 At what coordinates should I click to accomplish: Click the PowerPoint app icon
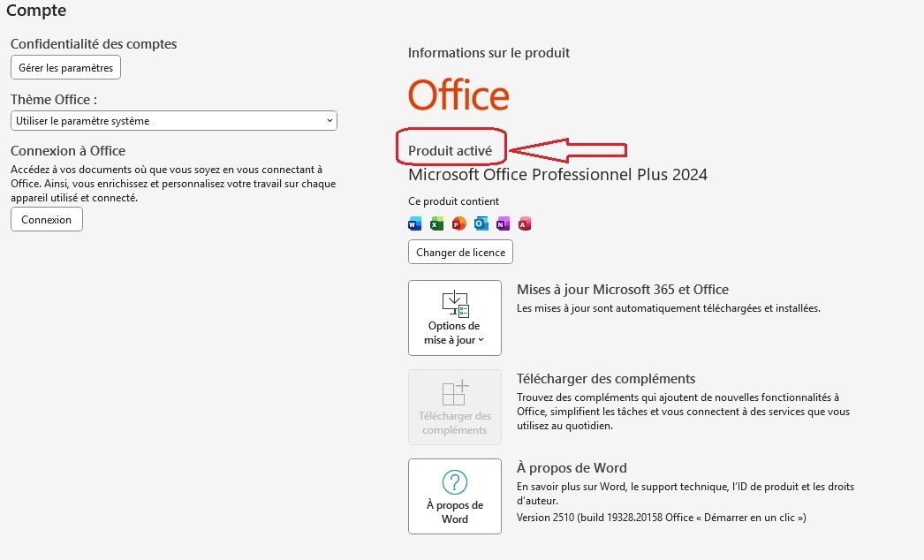click(458, 223)
